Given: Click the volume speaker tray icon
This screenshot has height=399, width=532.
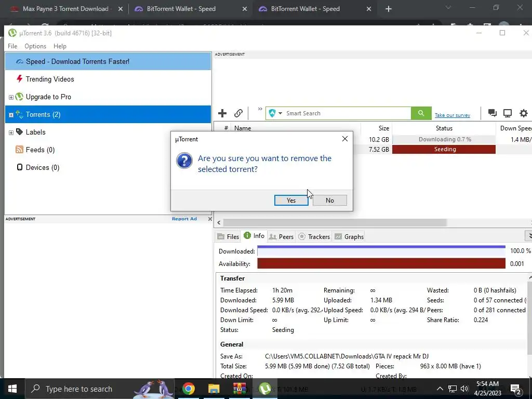Looking at the screenshot, I should pyautogui.click(x=464, y=389).
